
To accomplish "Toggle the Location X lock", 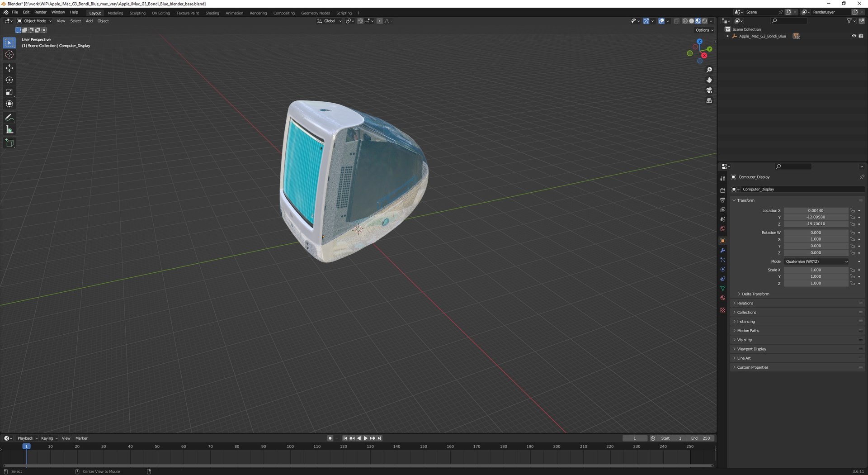I will pyautogui.click(x=852, y=211).
